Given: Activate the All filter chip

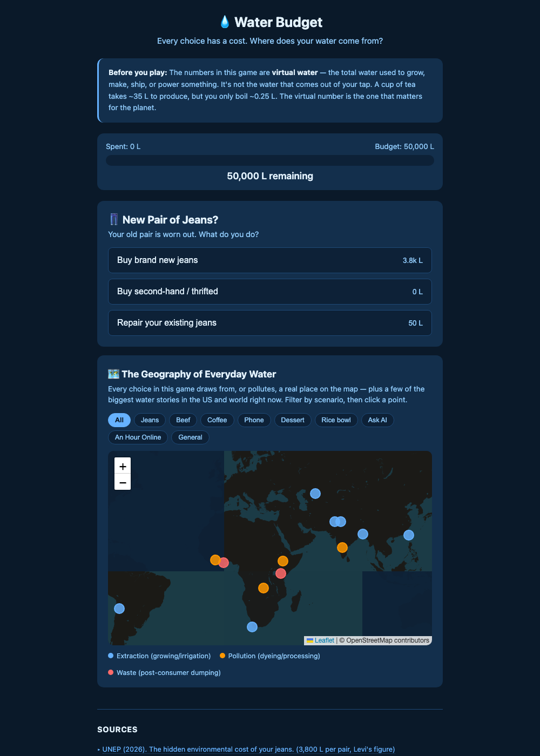Looking at the screenshot, I should pyautogui.click(x=119, y=420).
